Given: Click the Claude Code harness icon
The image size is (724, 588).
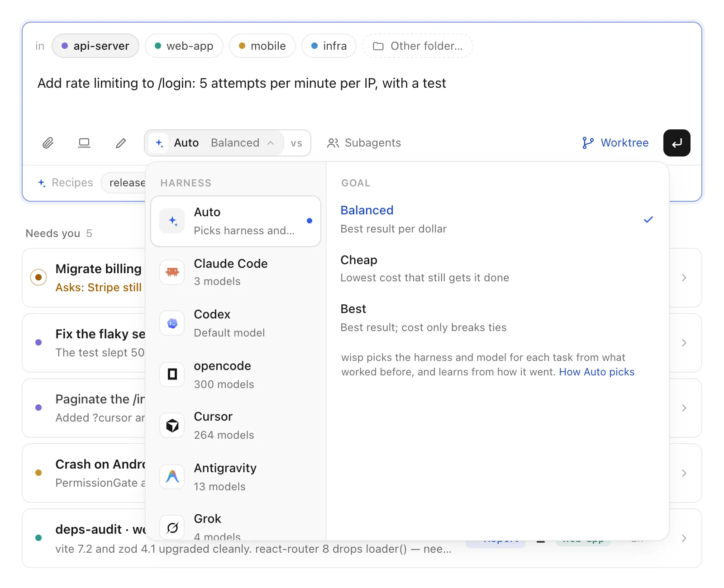Looking at the screenshot, I should coord(172,272).
